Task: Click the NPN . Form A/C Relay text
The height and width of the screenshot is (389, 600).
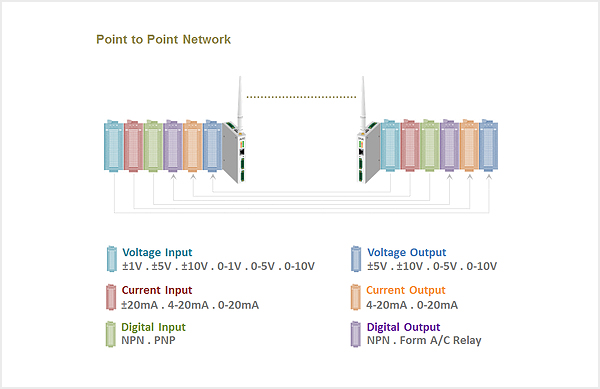Action: click(x=424, y=340)
